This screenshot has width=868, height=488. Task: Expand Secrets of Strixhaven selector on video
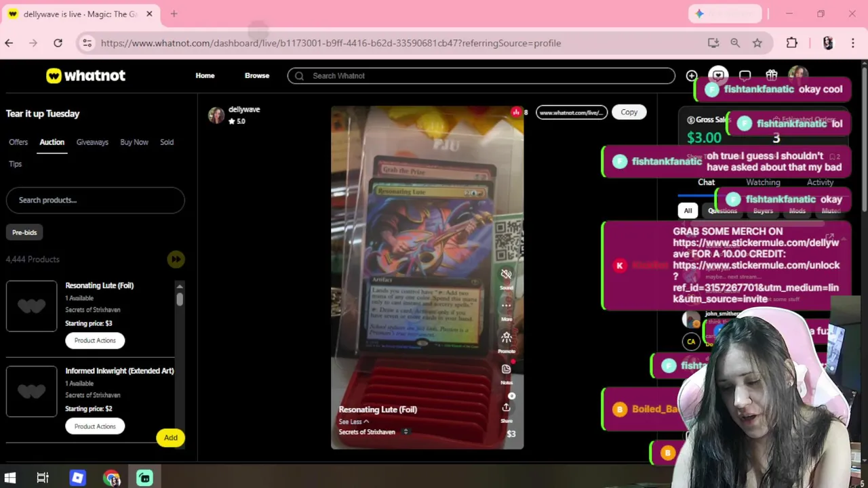point(406,432)
